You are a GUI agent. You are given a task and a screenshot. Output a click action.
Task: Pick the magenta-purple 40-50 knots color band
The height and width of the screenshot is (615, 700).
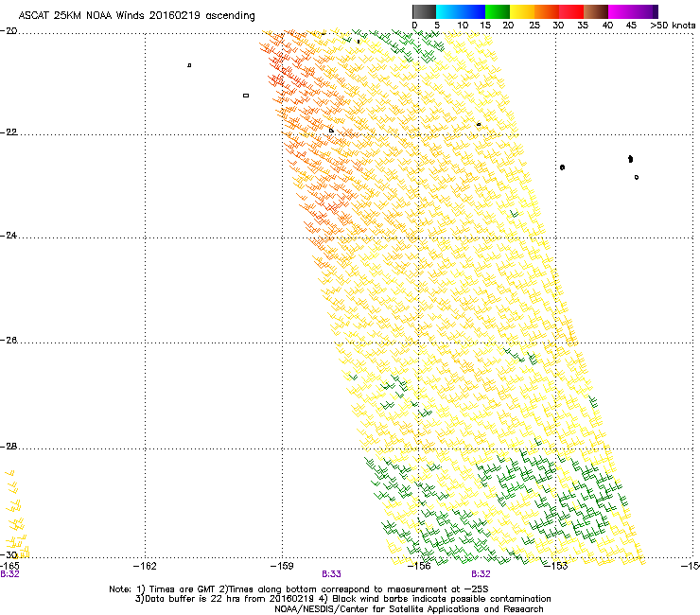pyautogui.click(x=633, y=11)
